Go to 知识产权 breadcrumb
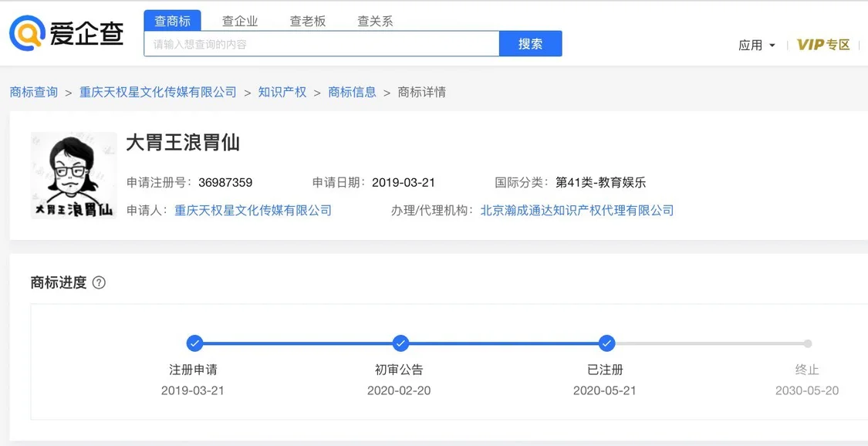This screenshot has width=868, height=446. coord(282,92)
